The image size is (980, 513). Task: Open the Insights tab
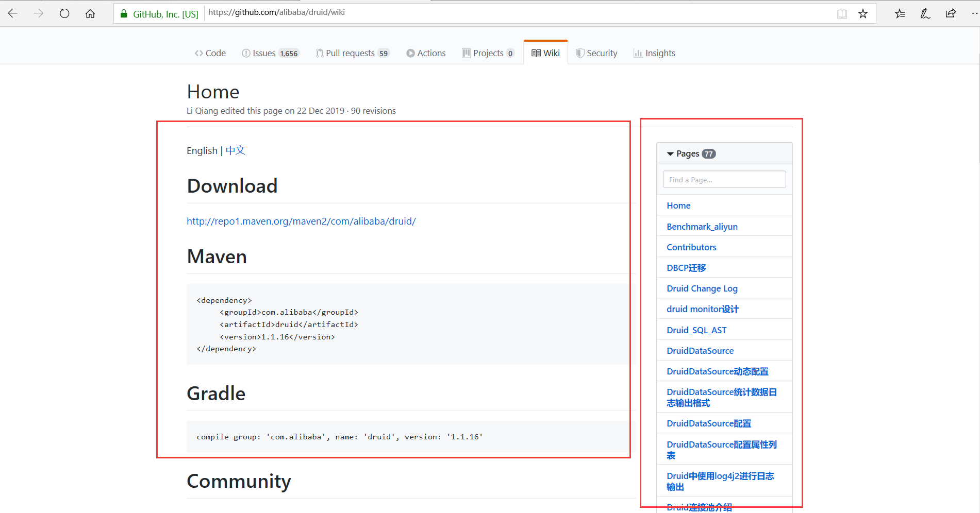(x=660, y=53)
